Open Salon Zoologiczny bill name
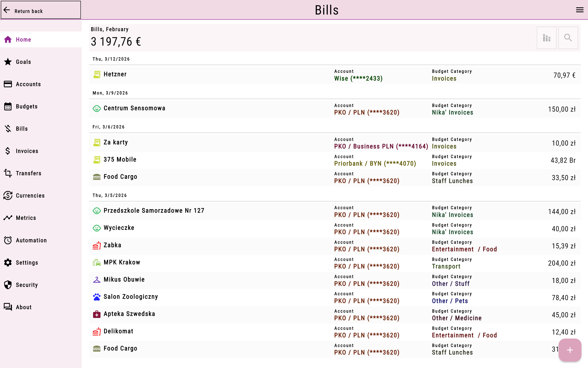588x368 pixels. click(x=131, y=297)
